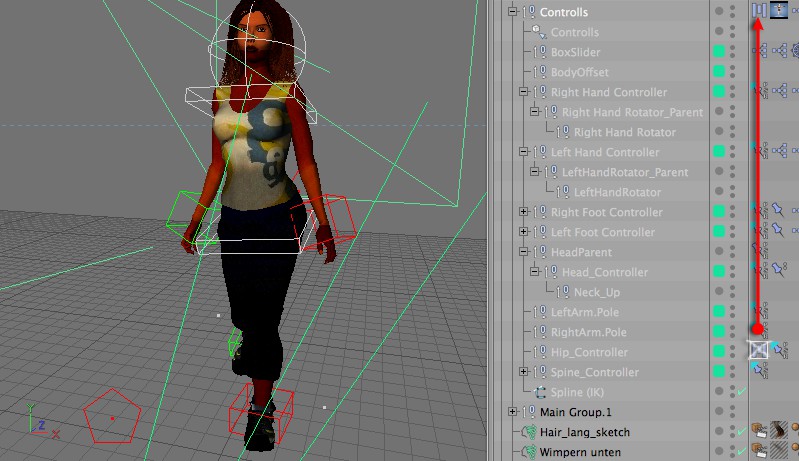Click the XPresso tag beside BoxSlider's first tag
The image size is (799, 461).
coord(779,50)
